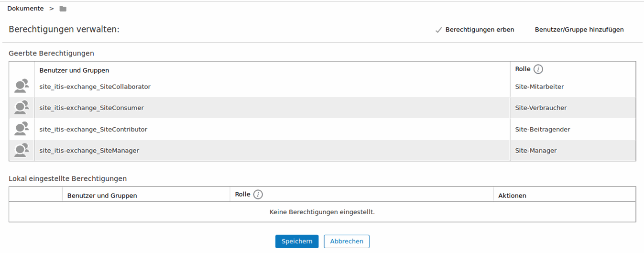Select site_itis-exchange_SiteConsumer entry
This screenshot has width=644, height=253.
click(92, 108)
